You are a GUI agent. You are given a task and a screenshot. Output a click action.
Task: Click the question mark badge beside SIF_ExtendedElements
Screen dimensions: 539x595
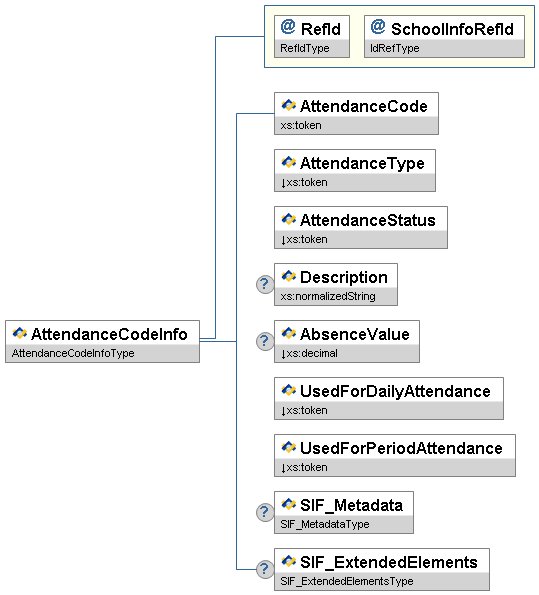click(265, 569)
